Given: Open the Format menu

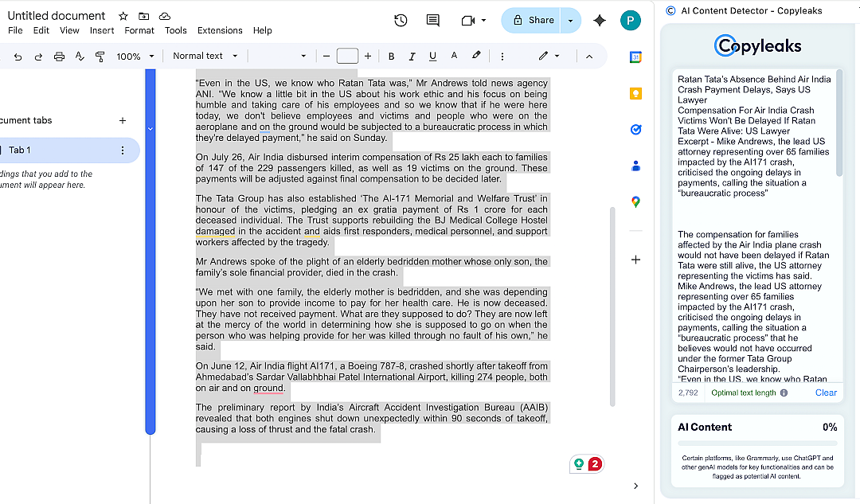Looking at the screenshot, I should (139, 31).
